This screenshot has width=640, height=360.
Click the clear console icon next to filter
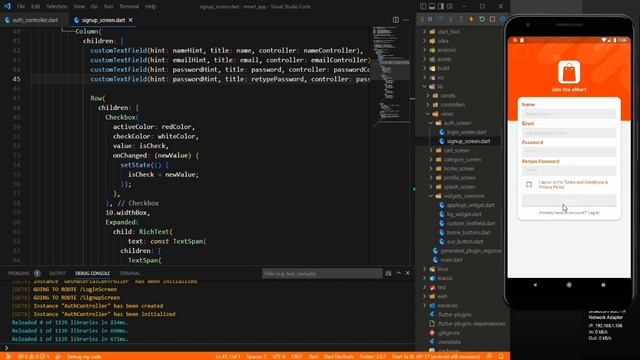[388, 273]
